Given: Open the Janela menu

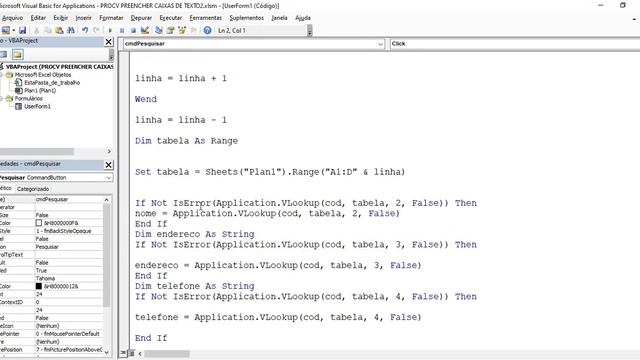Looking at the screenshot, I should tap(280, 18).
